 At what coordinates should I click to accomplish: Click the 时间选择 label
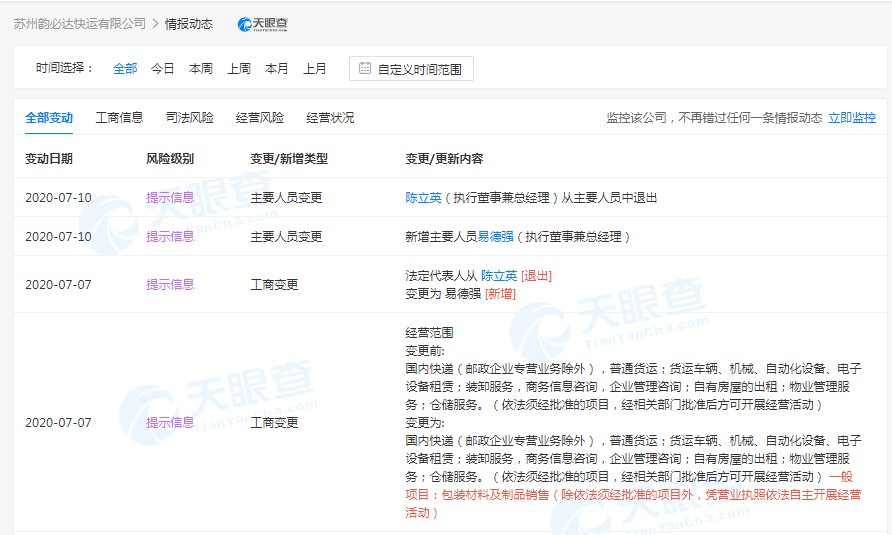pos(64,68)
